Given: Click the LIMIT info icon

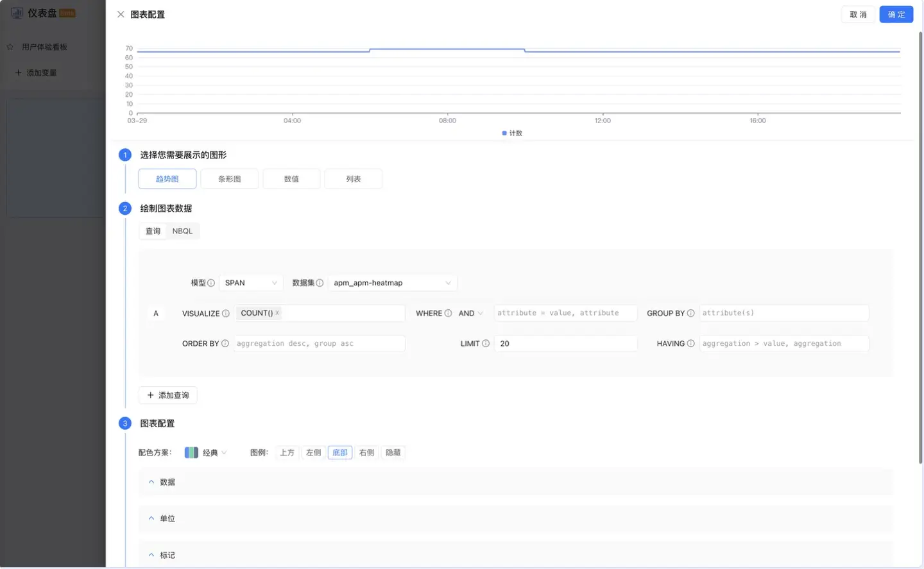Looking at the screenshot, I should click(486, 344).
